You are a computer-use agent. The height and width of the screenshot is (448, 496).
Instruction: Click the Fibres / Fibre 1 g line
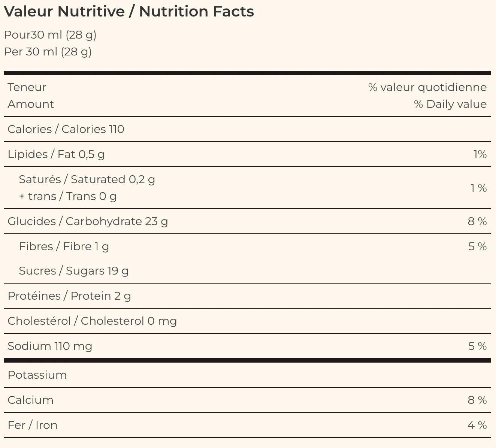(64, 246)
